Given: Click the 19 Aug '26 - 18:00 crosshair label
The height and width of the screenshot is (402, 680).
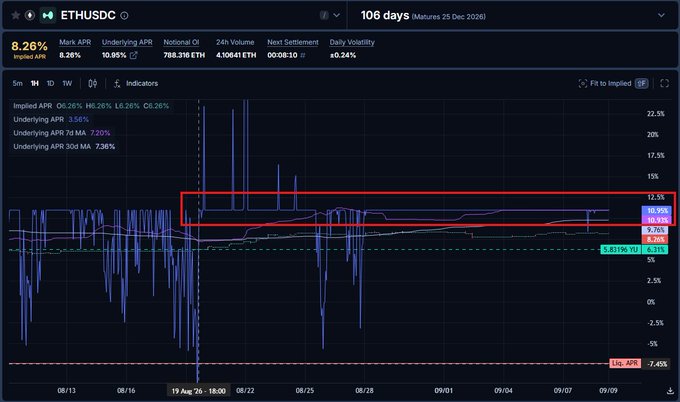Looking at the screenshot, I should click(199, 391).
